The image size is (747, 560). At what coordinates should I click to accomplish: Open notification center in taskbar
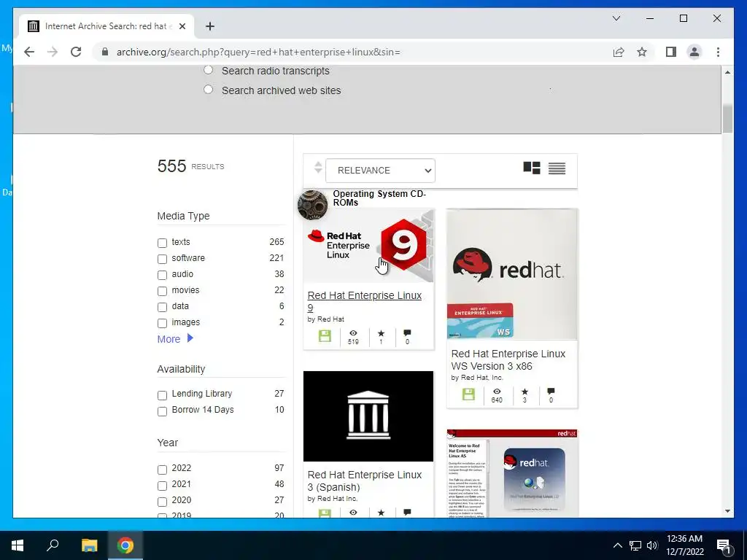[x=723, y=545]
